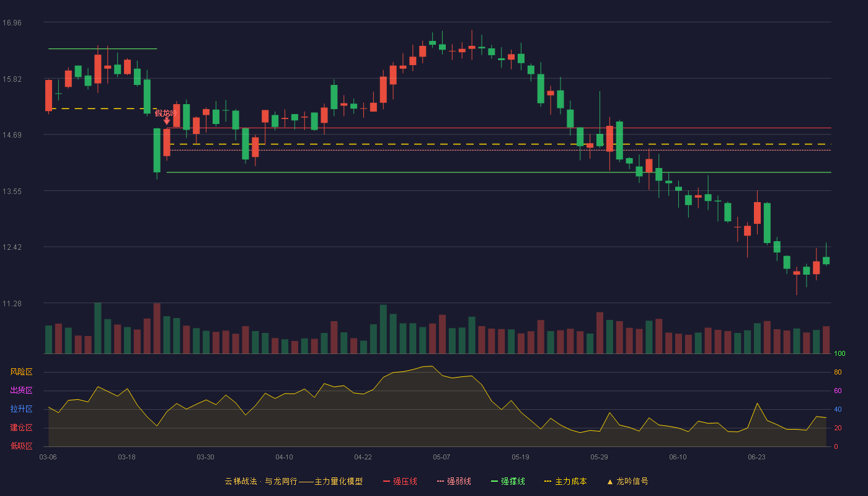Click the 03-06 date axis label

pyautogui.click(x=48, y=457)
